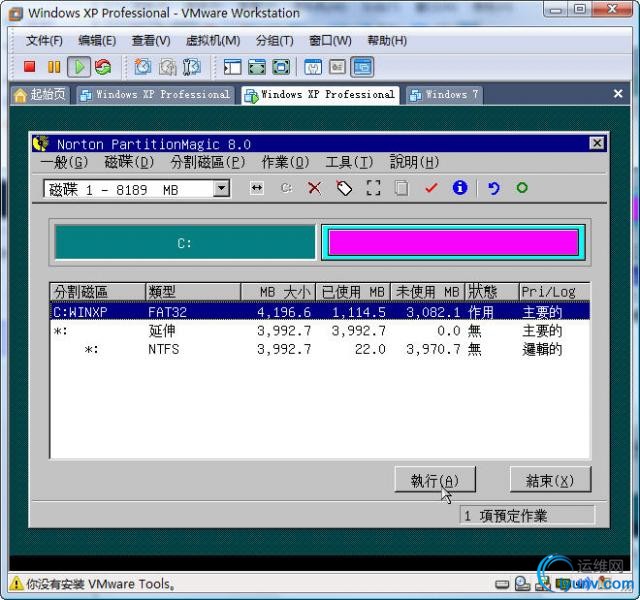Click the red stop (power off) VM icon
The width and height of the screenshot is (640, 600).
29,67
